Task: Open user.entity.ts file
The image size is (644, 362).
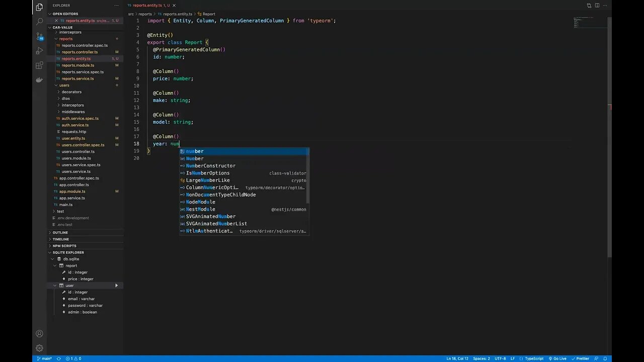Action: (x=73, y=138)
